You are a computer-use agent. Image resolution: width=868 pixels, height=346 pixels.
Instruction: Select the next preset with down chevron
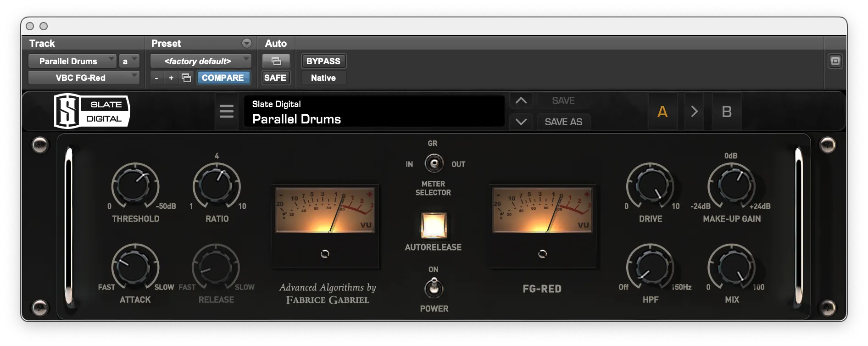click(521, 122)
